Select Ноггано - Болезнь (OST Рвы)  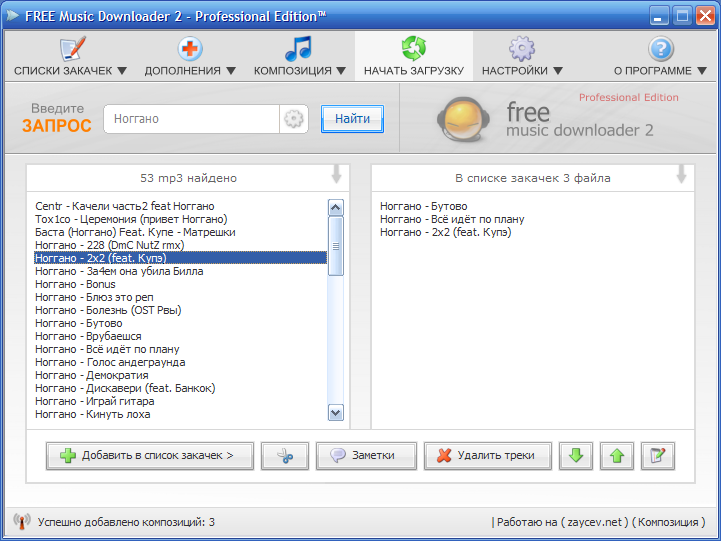tap(108, 310)
